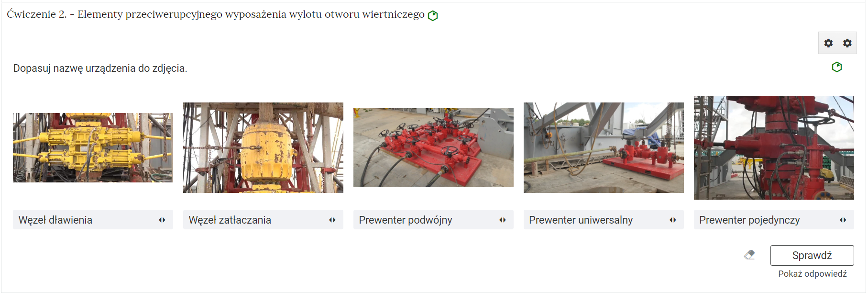Click the arrows icon on Węzeł dławienia
The image size is (868, 294).
[162, 220]
